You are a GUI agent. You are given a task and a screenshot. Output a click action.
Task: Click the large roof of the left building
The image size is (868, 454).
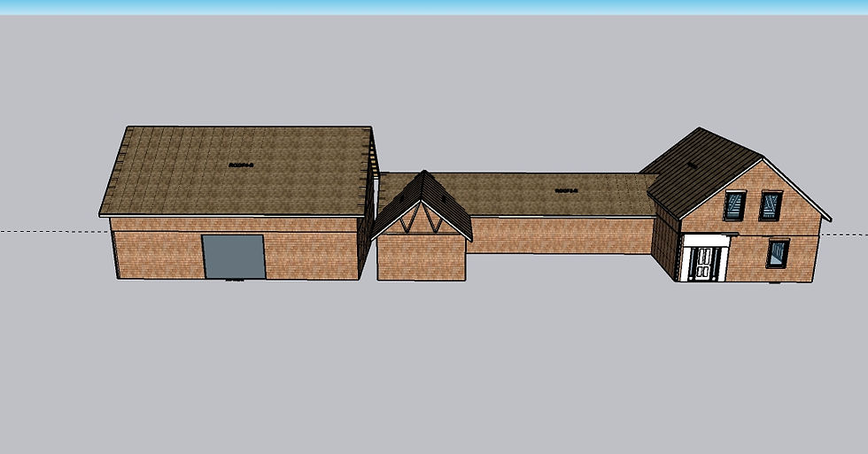pos(236,171)
